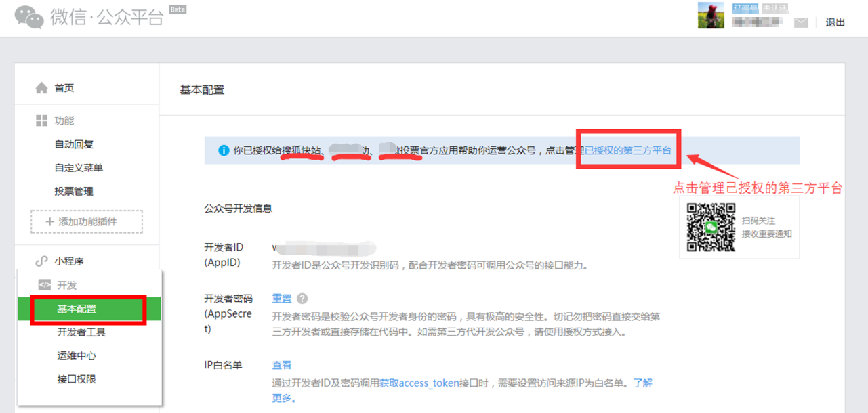Click 查看 to view IP whitelist
This screenshot has width=868, height=413.
pyautogui.click(x=283, y=364)
